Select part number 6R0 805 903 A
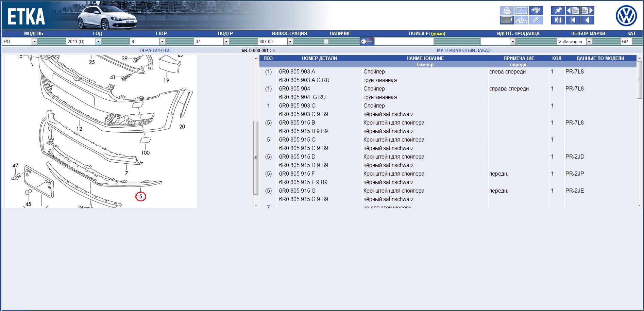 point(297,71)
